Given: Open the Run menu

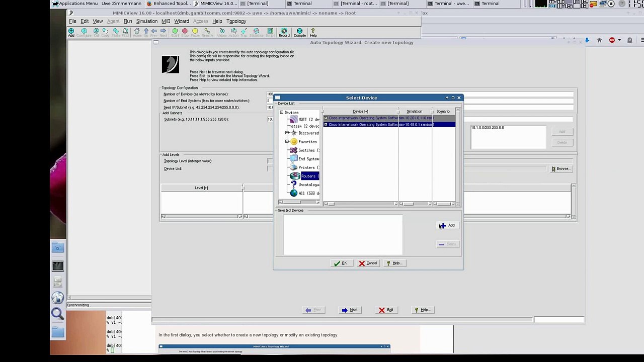Looking at the screenshot, I should pos(128,21).
